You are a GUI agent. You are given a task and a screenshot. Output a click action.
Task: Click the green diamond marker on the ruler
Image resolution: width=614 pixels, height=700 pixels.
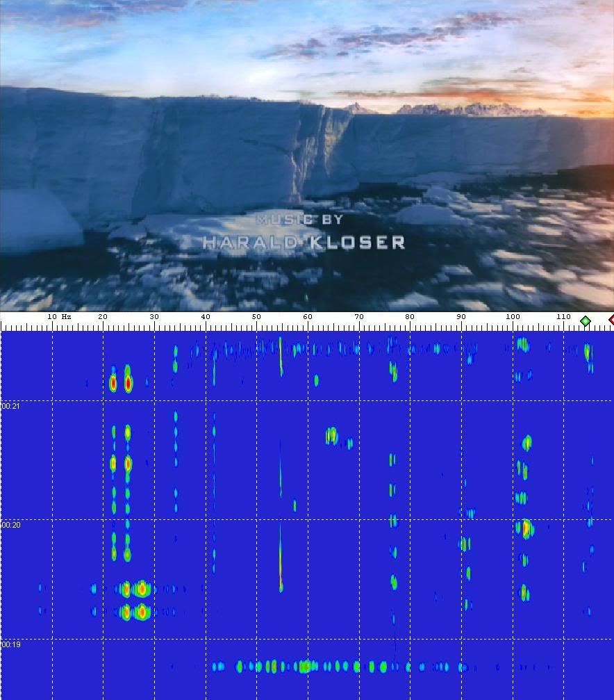(x=586, y=320)
